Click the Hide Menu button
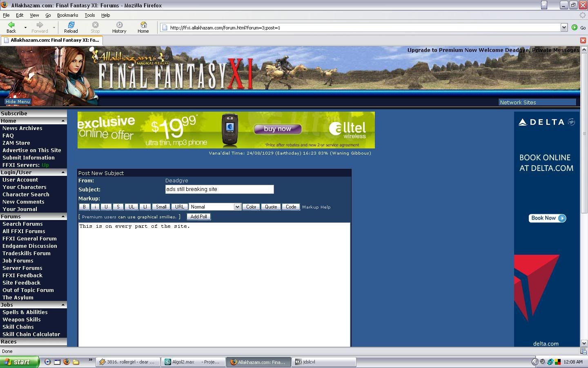This screenshot has height=368, width=588. [x=18, y=101]
